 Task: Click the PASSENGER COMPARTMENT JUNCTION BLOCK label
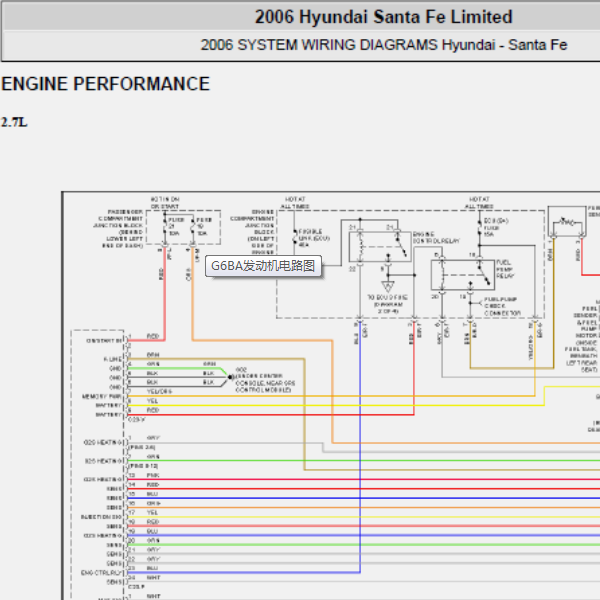(x=118, y=229)
